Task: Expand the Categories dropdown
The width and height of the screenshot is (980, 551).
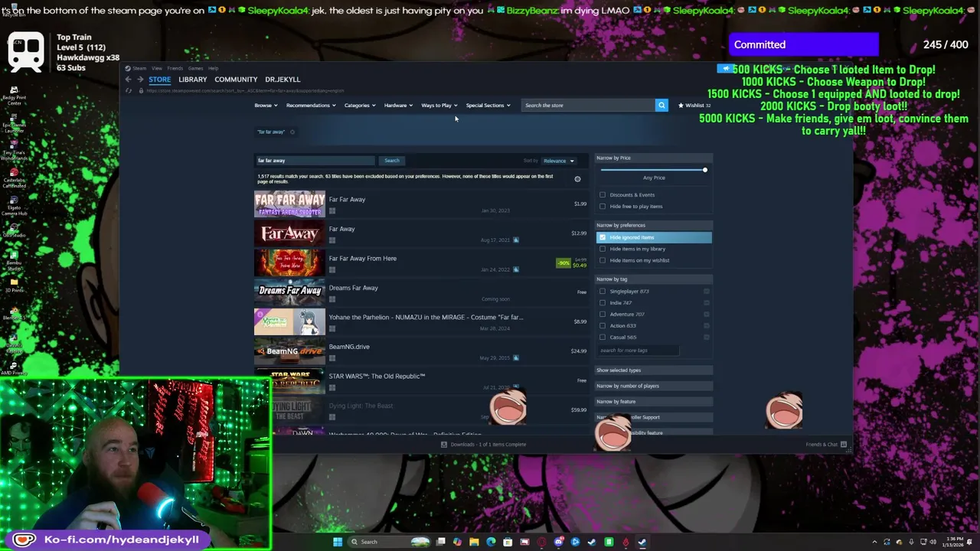Action: [360, 106]
